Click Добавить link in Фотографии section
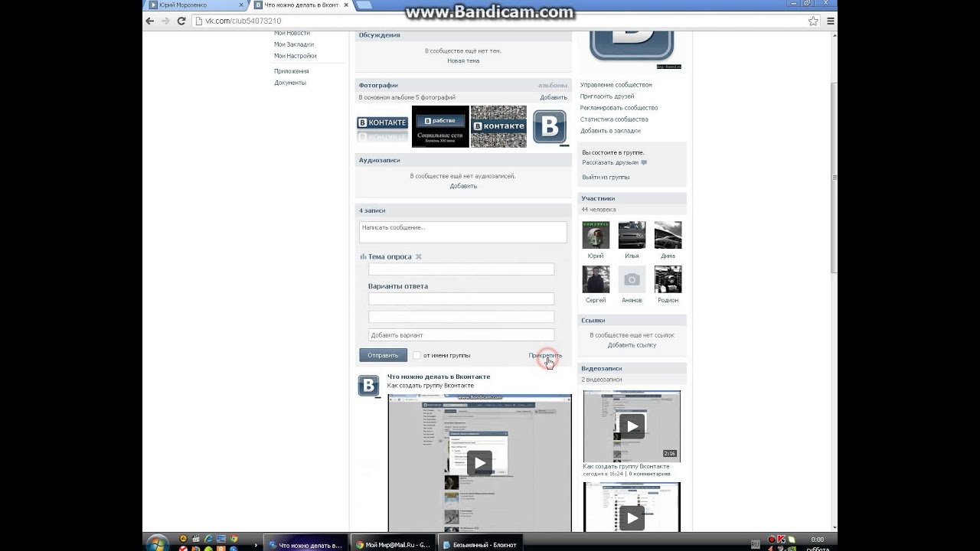Viewport: 980px width, 551px height. click(554, 97)
